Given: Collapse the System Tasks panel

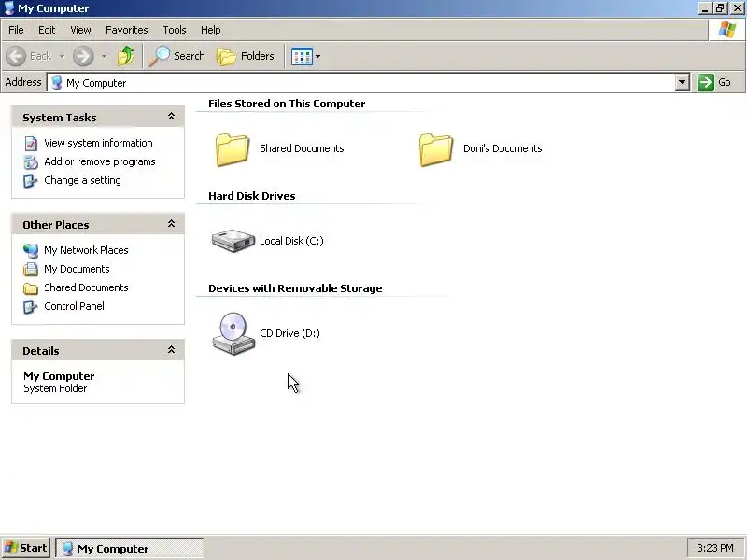Looking at the screenshot, I should [171, 117].
